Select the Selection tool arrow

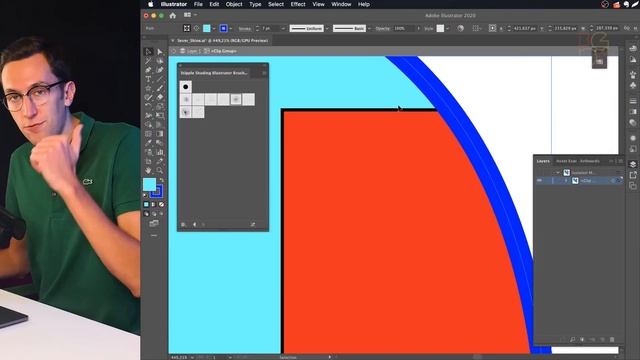149,52
